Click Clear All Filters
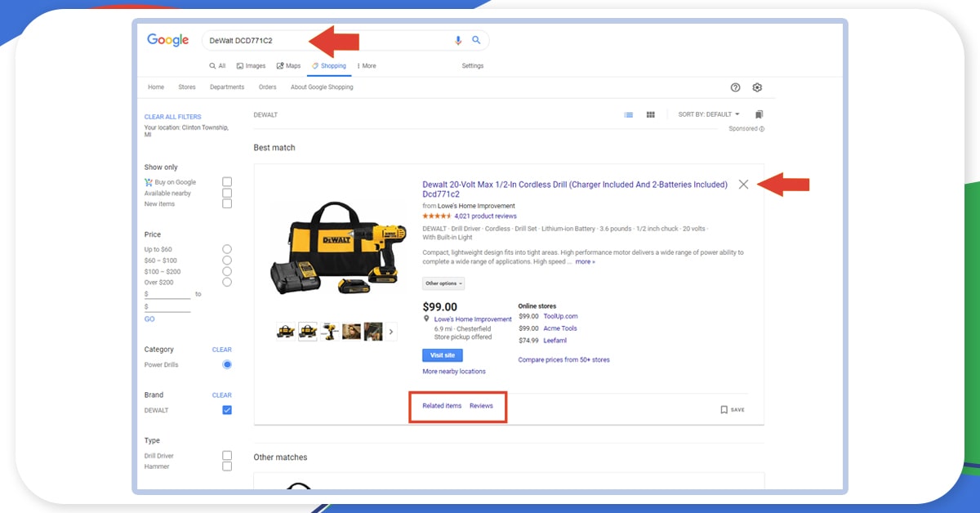This screenshot has height=513, width=980. 173,117
